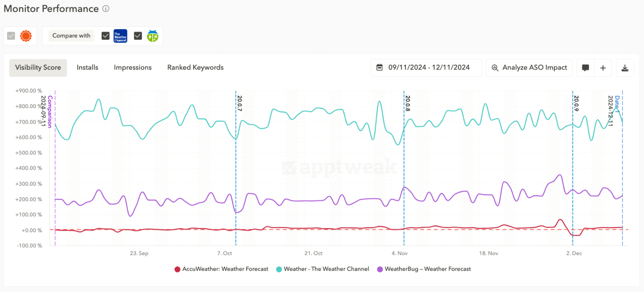Click the 4. Nov axis label
Viewport: 644px width, 292px height.
point(399,253)
